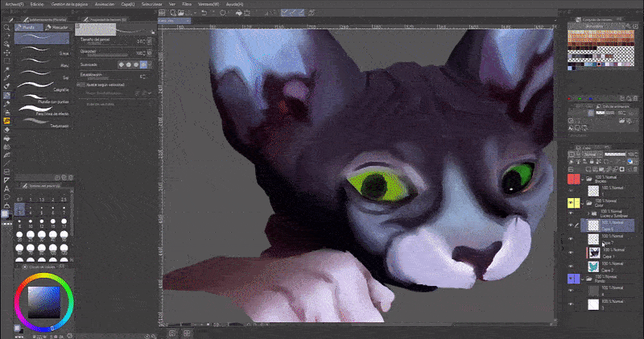
Task: Click the brush stroke preview in tool property
Action: [115, 30]
